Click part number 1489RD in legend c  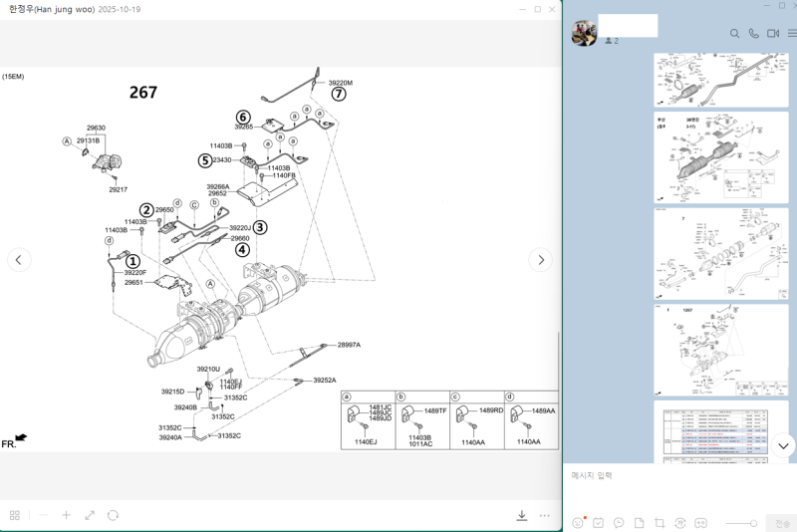491,410
